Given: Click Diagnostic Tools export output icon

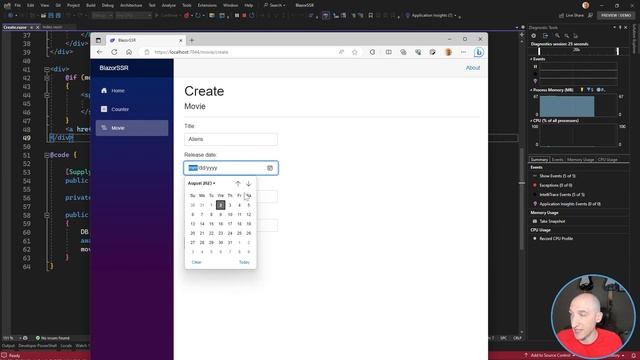Looking at the screenshot, I should [545, 36].
